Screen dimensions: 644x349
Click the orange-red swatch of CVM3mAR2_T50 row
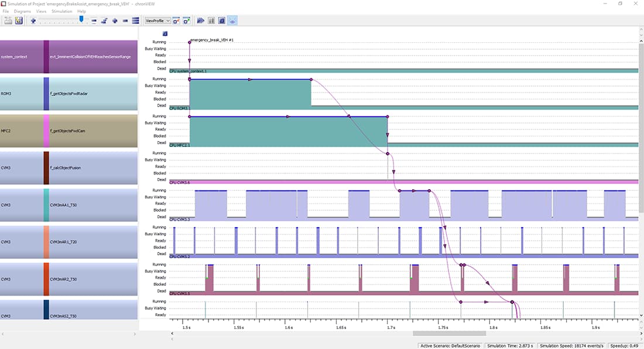tap(46, 279)
